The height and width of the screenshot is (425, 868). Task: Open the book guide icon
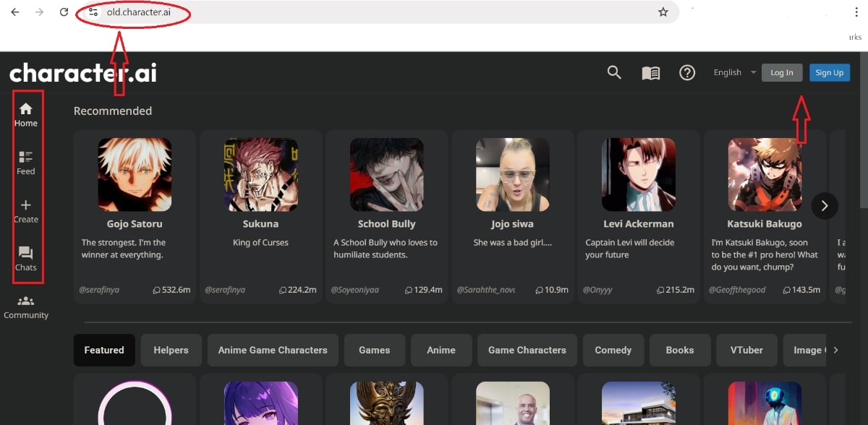click(651, 73)
